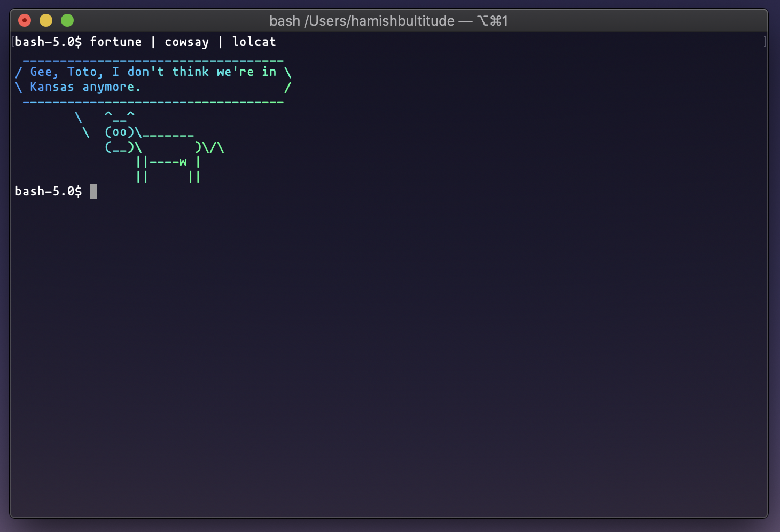Click the cow's '||----w |' body line
The height and width of the screenshot is (532, 780).
tap(168, 161)
